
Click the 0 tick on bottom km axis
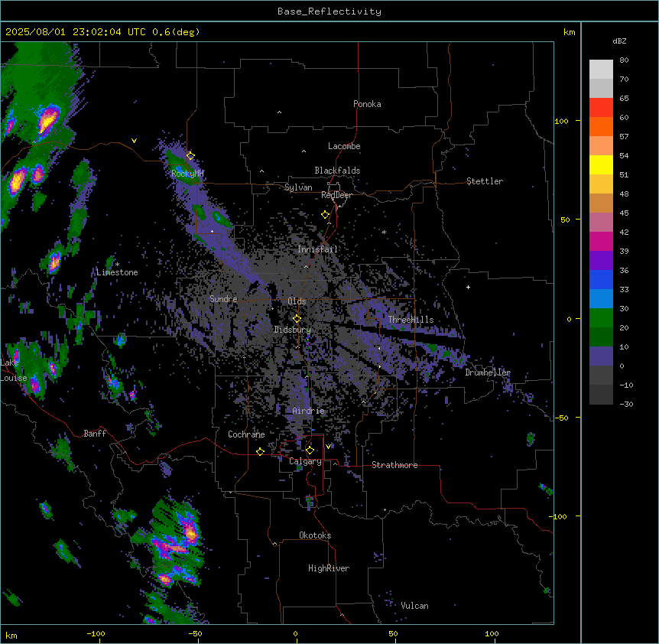point(295,633)
